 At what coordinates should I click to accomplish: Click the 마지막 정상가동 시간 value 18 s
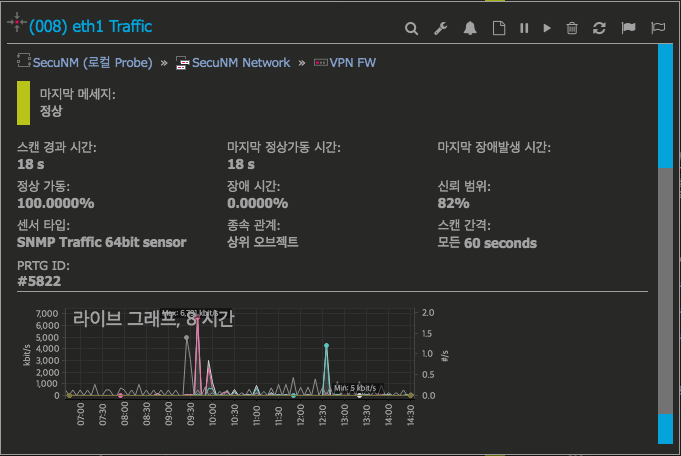pyautogui.click(x=241, y=164)
